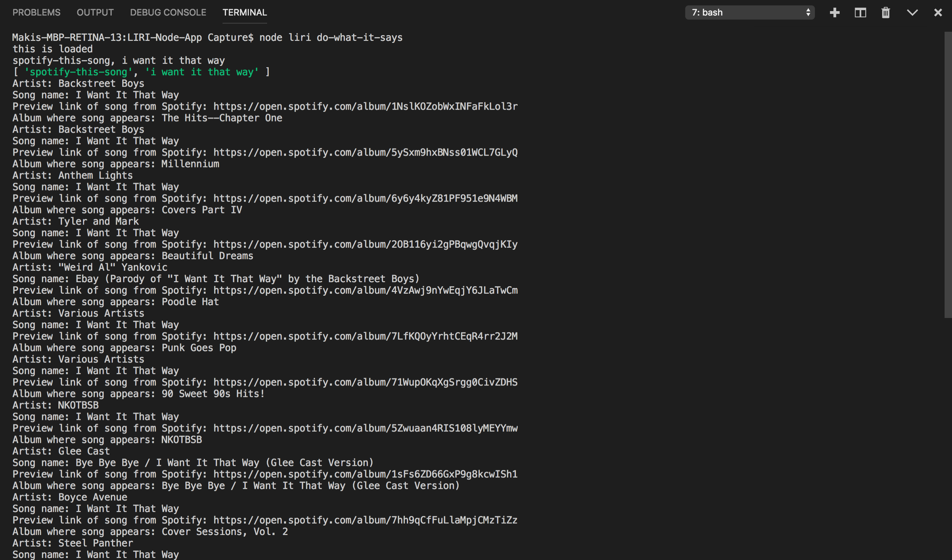Screen dimensions: 952x560
Task: Click the terminal vertical scrollbar
Action: [x=948, y=175]
